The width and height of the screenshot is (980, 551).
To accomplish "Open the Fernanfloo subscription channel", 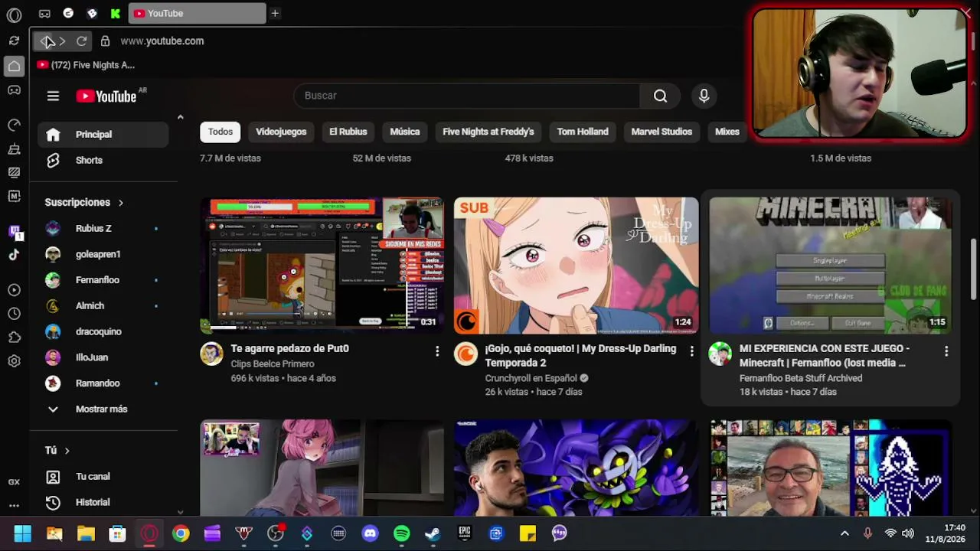I will pos(103,280).
